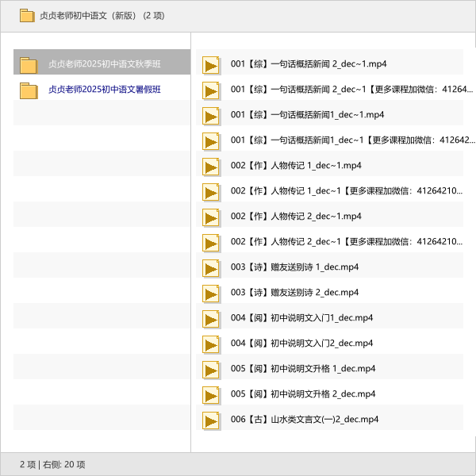Click the folder icon beside 贞贞老师2025初中语文秋季班

pyautogui.click(x=29, y=64)
